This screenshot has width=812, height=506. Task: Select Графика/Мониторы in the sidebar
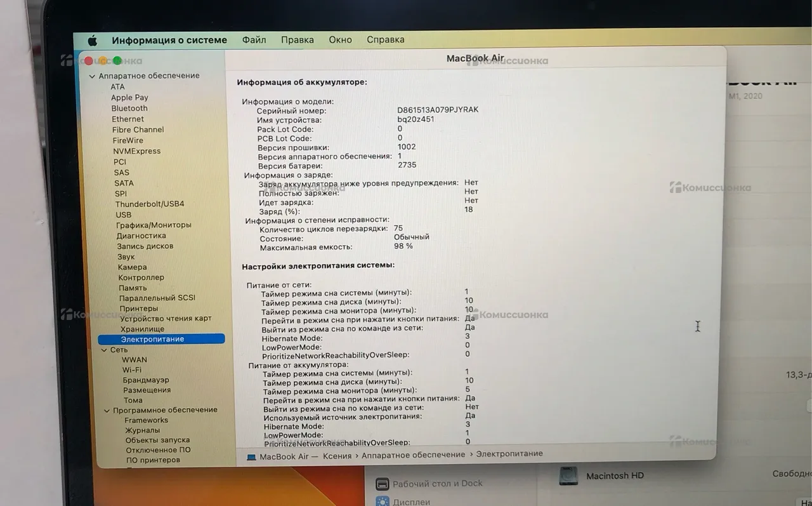pyautogui.click(x=154, y=225)
